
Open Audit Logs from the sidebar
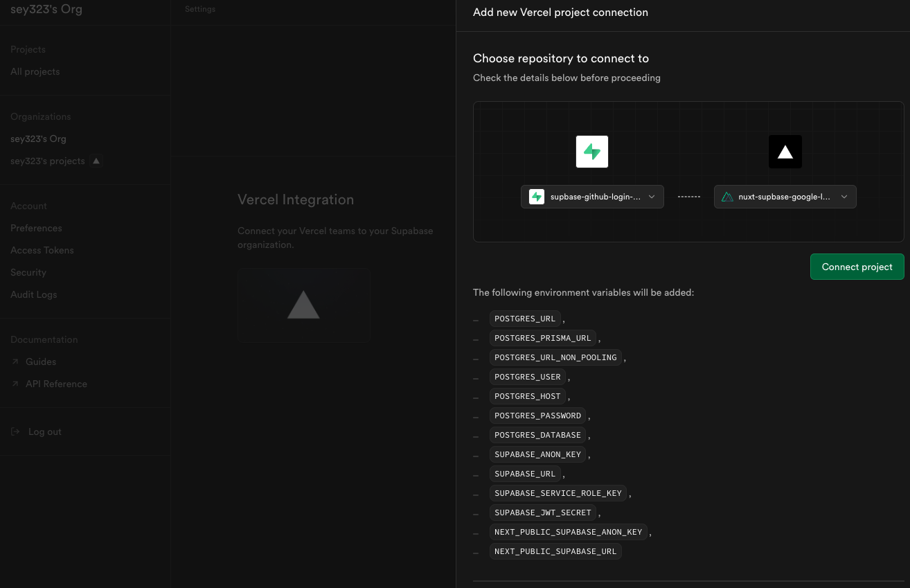click(34, 294)
